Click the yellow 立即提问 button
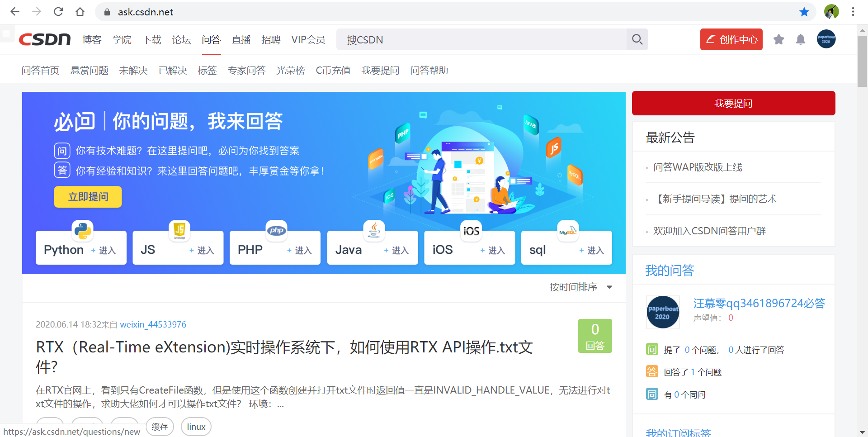This screenshot has width=868, height=437. [x=88, y=197]
